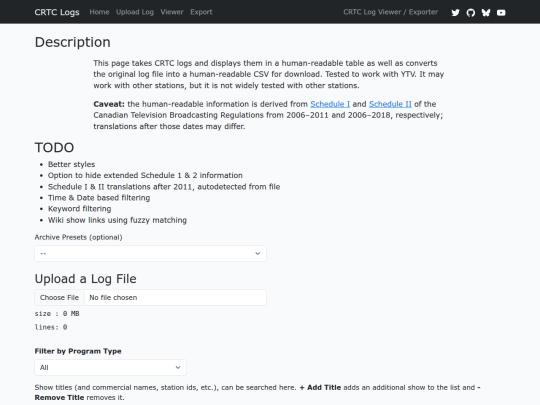
Task: Click the Choose File button
Action: pos(59,298)
